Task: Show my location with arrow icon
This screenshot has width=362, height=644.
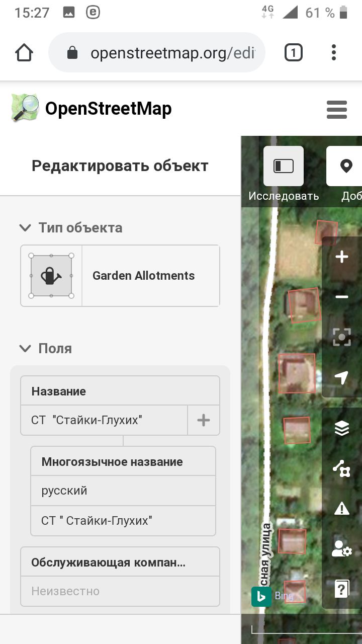Action: pos(342,377)
